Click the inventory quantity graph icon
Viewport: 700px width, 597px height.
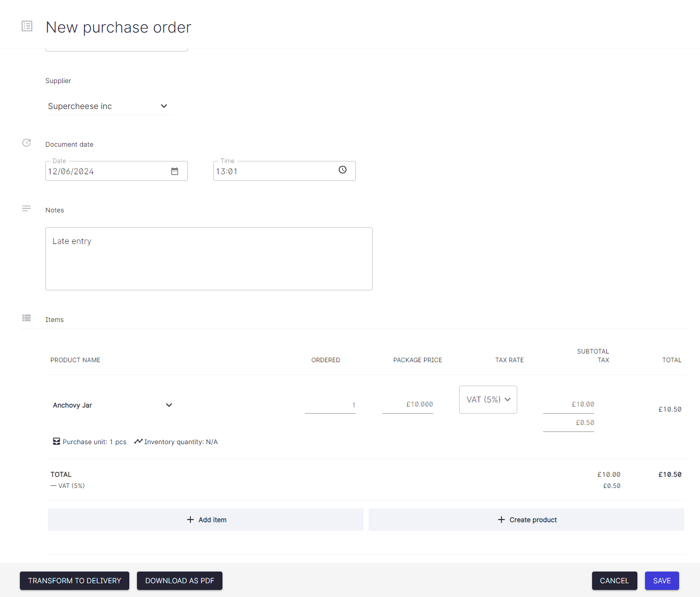[x=138, y=441]
